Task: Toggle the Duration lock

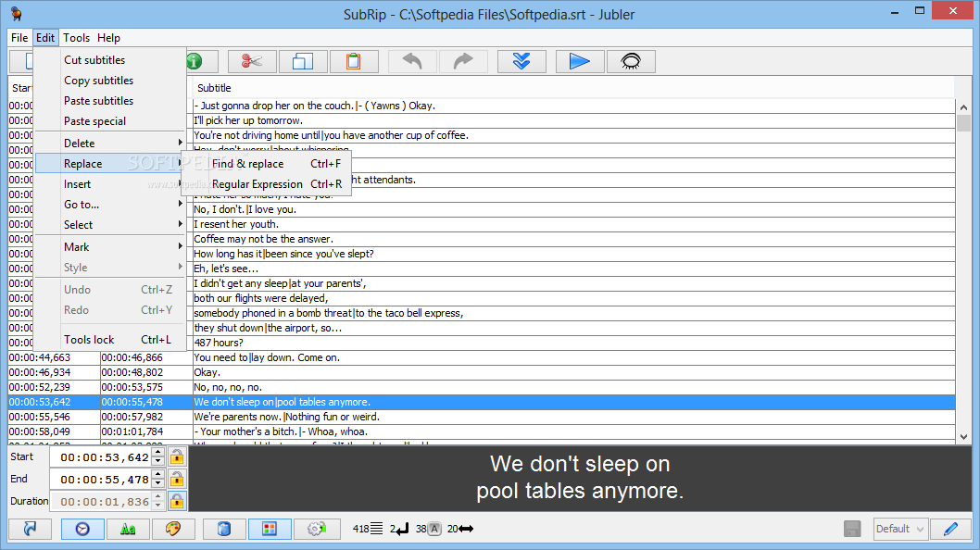Action: pos(177,501)
